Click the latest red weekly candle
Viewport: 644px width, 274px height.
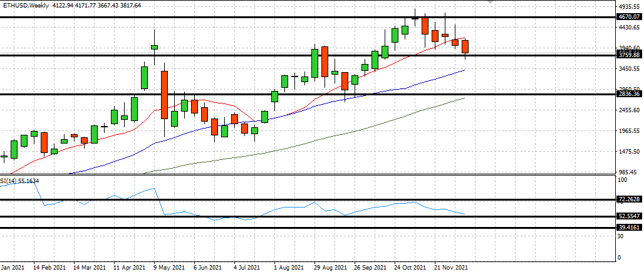click(465, 46)
